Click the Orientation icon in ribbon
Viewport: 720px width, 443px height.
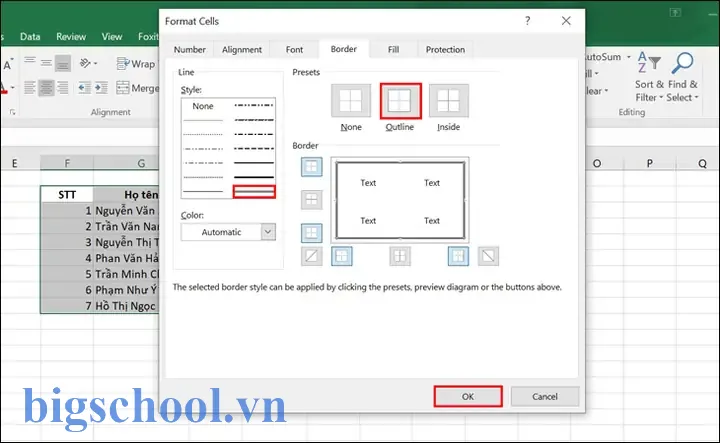click(x=88, y=63)
